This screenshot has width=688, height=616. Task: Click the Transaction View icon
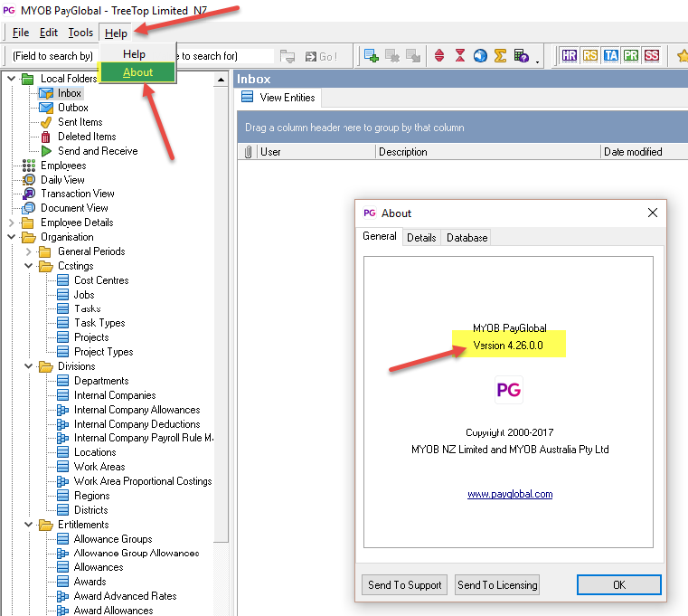(29, 194)
